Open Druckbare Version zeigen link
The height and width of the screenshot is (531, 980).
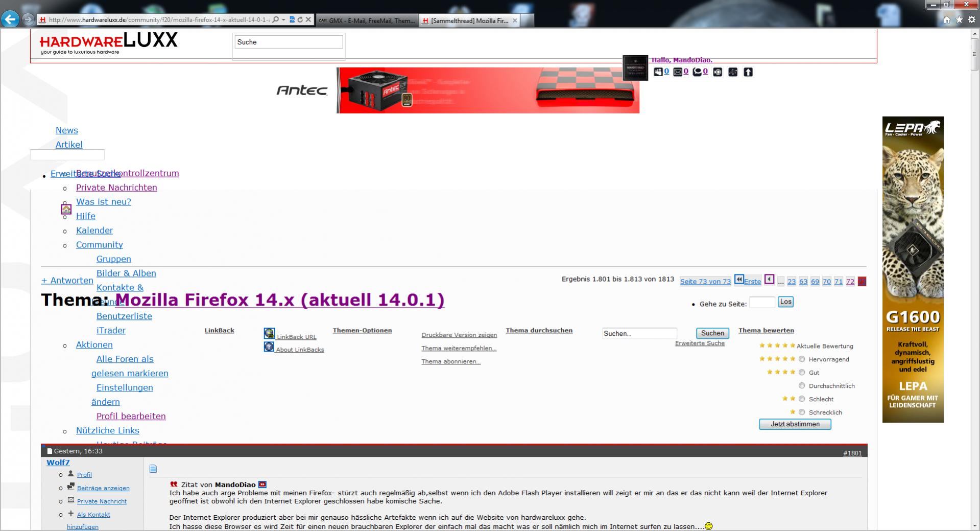pos(459,335)
